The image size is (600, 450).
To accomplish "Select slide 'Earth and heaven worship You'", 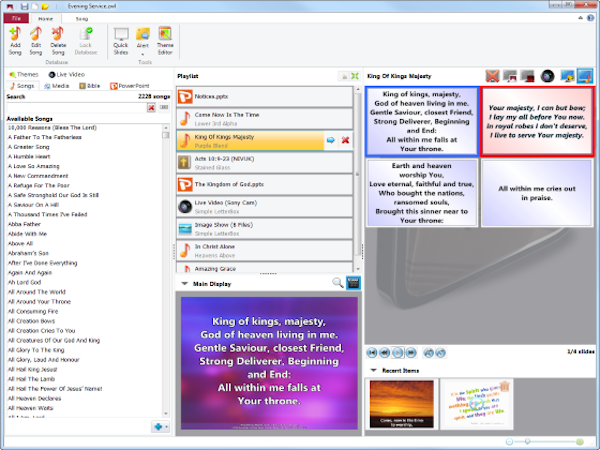I will coord(422,193).
